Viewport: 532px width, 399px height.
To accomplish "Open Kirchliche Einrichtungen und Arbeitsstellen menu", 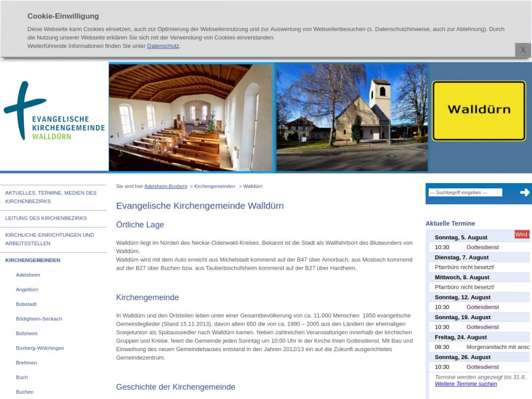I will [49, 239].
